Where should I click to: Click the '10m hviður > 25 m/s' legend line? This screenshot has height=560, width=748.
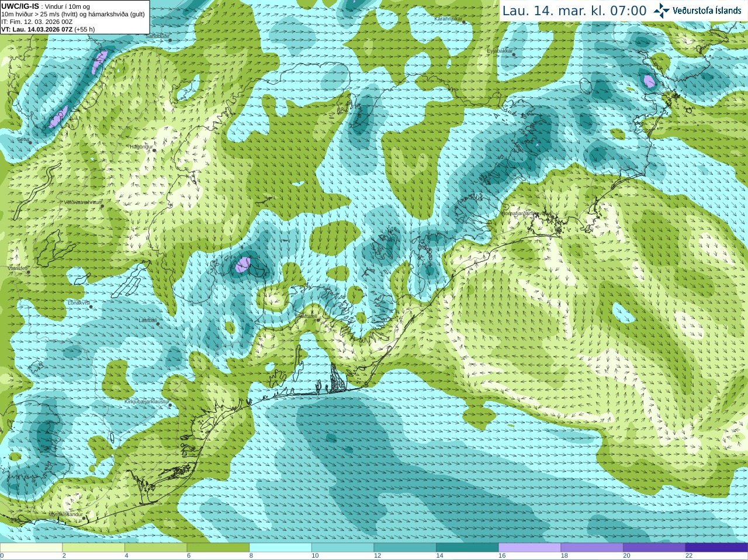click(x=73, y=14)
